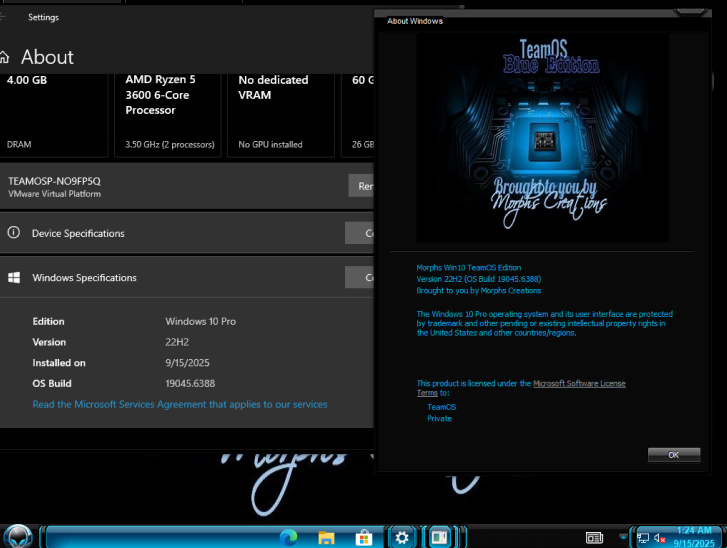This screenshot has width=727, height=548.
Task: Open the news widget tray icon
Action: point(594,538)
